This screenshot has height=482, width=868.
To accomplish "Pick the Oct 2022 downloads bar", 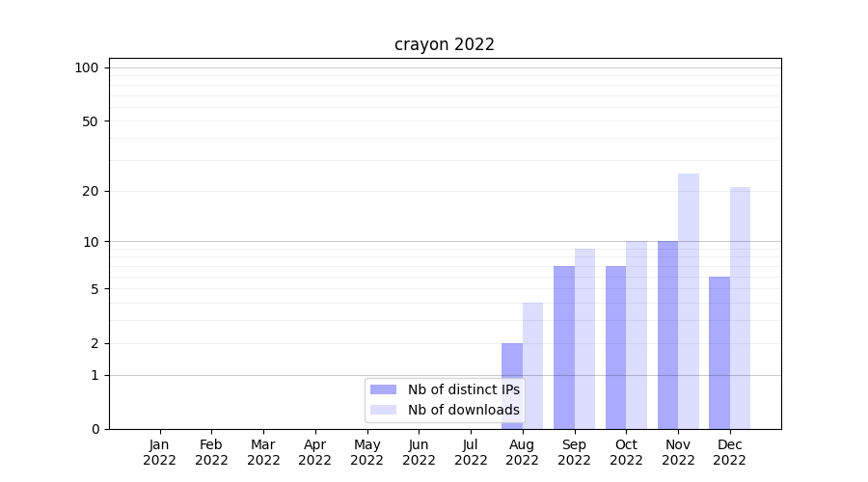I will tap(637, 335).
